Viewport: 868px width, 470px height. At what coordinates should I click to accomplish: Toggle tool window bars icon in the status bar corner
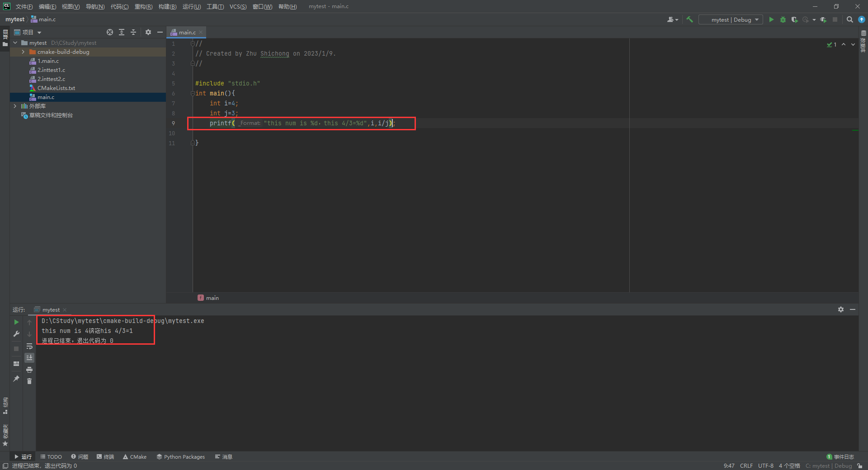coord(5,465)
